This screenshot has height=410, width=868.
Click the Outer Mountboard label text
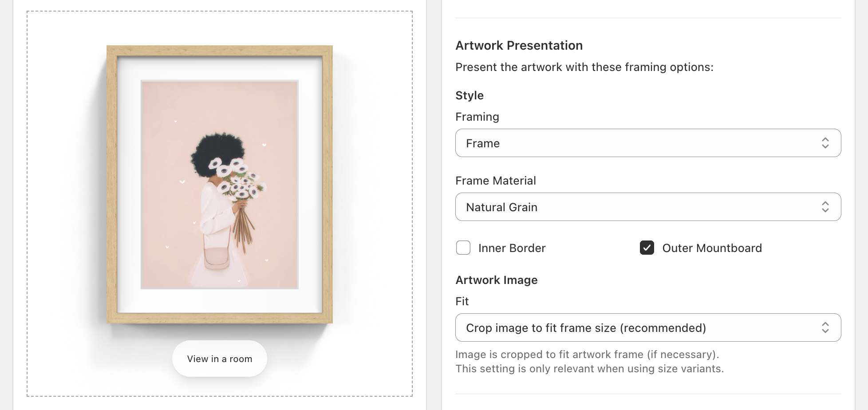click(712, 248)
